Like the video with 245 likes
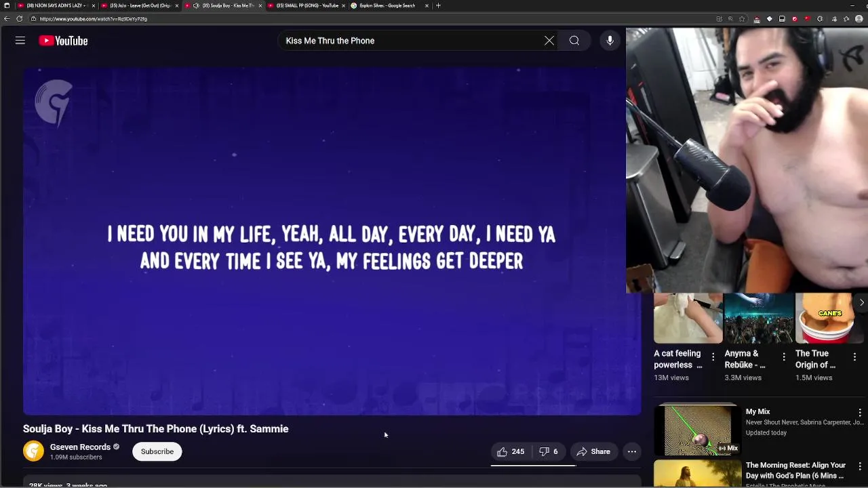The width and height of the screenshot is (868, 488). 511,451
